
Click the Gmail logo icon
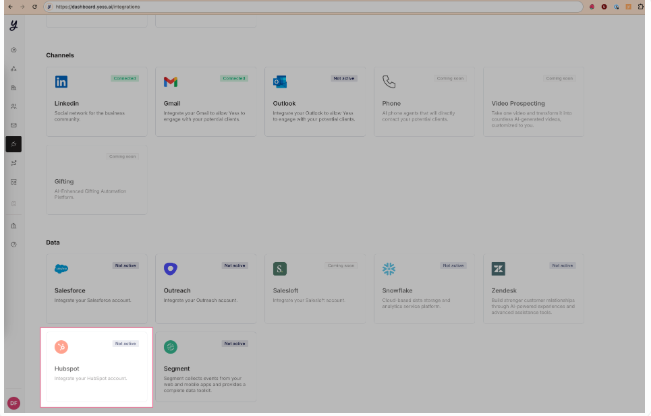point(171,82)
